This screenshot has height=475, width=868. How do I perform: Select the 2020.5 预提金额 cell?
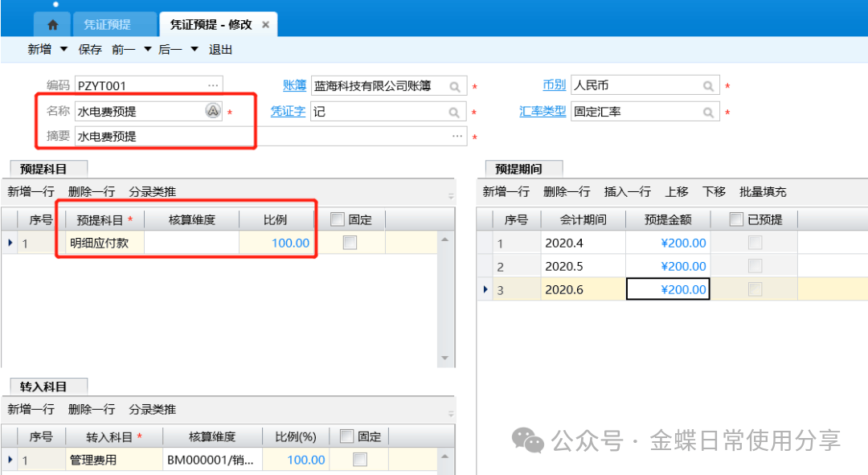pos(667,267)
